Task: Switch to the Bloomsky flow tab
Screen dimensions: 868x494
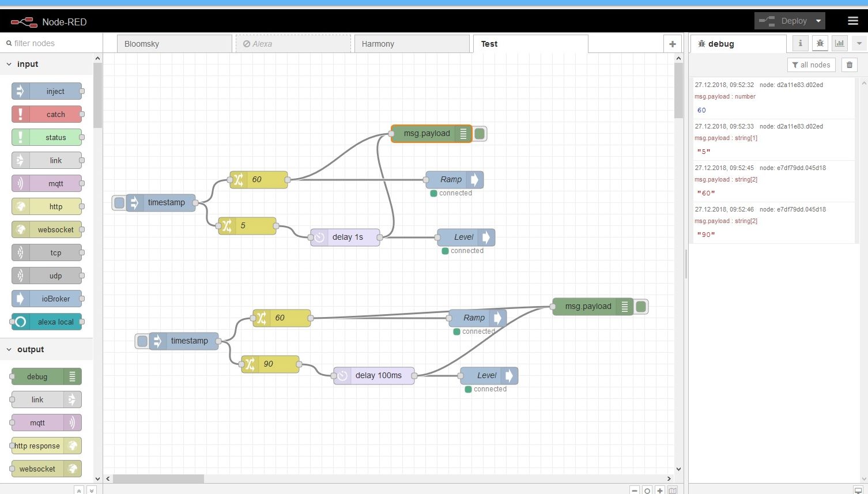Action: pos(174,44)
